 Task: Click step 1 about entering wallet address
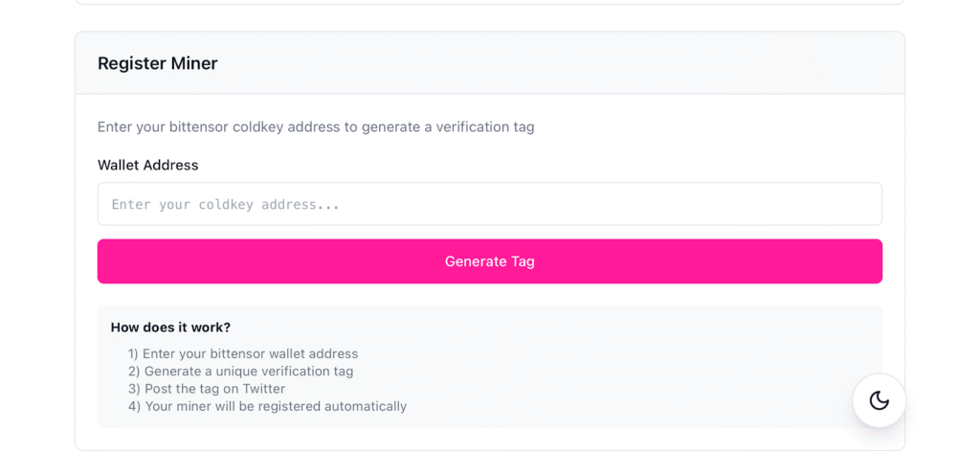pyautogui.click(x=243, y=353)
